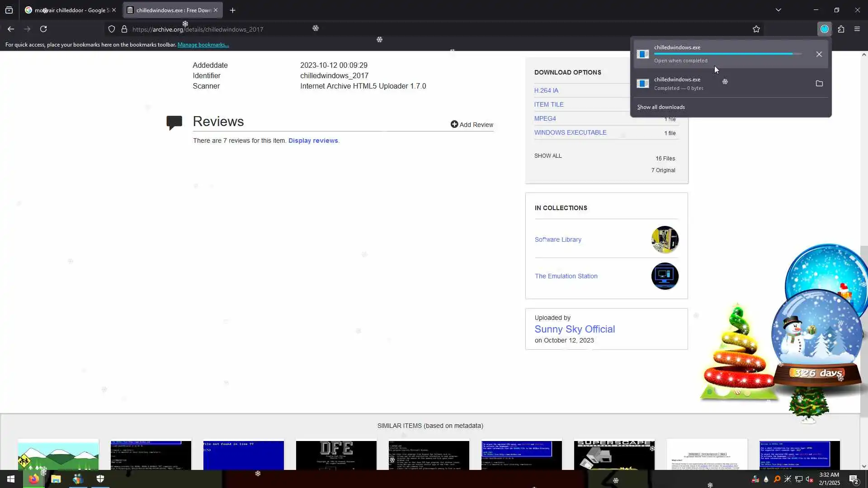The height and width of the screenshot is (488, 868).
Task: Open the WINDOWS EXECUTABLE download link
Action: point(570,132)
